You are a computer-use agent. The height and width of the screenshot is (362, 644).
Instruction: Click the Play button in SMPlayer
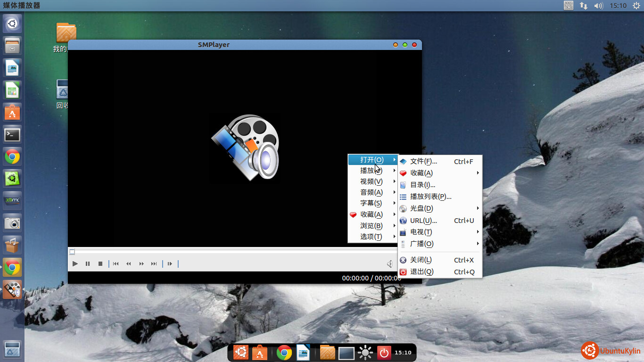75,263
